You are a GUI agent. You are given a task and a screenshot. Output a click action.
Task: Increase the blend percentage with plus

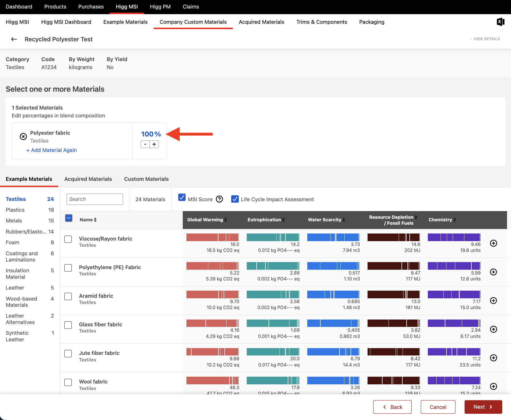tap(154, 144)
